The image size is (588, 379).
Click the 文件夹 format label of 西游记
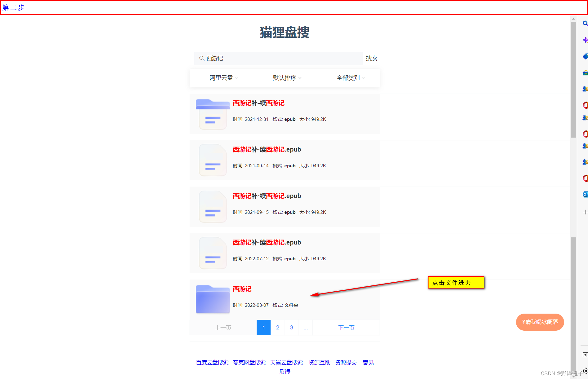tap(291, 305)
